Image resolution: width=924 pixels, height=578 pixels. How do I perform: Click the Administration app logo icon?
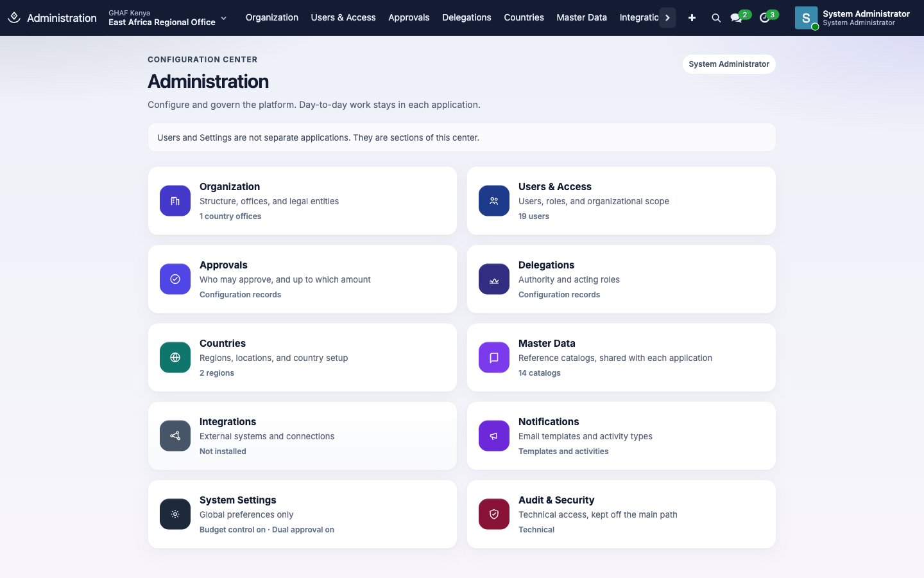[x=14, y=18]
